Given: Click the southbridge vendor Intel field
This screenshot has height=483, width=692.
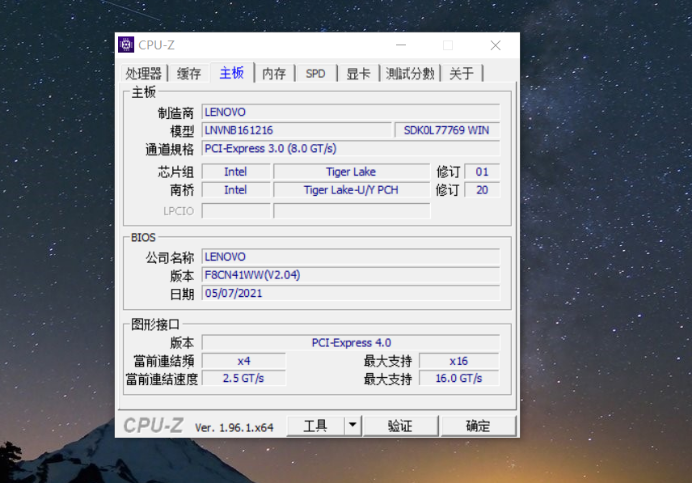Looking at the screenshot, I should coord(236,190).
